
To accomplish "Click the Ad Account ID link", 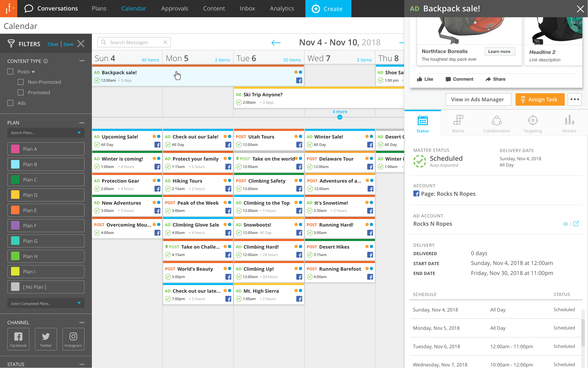I will tap(565, 224).
